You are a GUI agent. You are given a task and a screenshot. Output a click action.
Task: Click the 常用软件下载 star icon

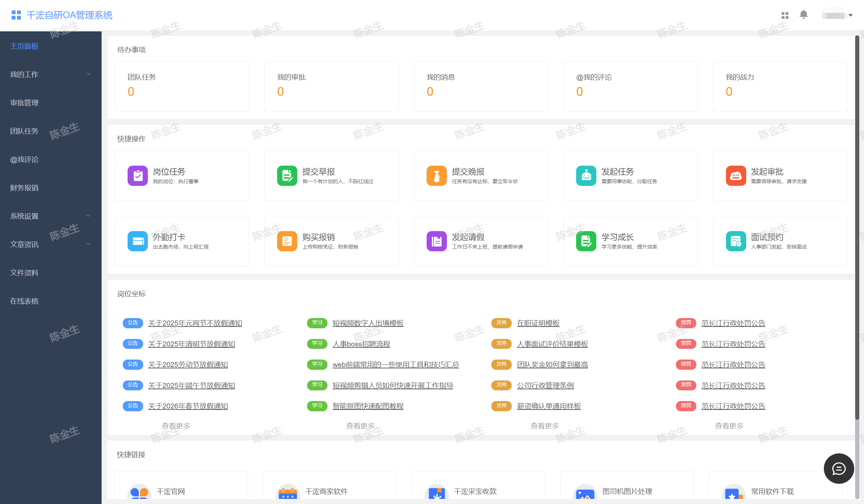click(x=734, y=492)
